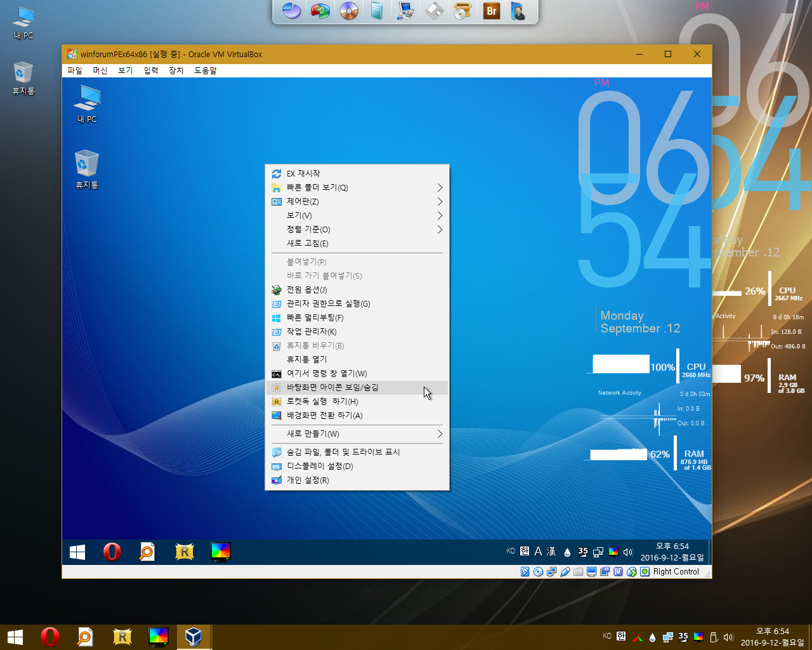The image size is (812, 650).
Task: Click Opera icon in the VM taskbar
Action: [112, 552]
